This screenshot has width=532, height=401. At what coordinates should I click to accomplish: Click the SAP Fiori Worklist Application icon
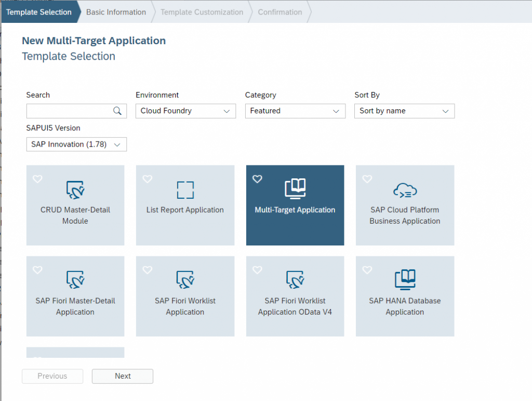pos(185,280)
